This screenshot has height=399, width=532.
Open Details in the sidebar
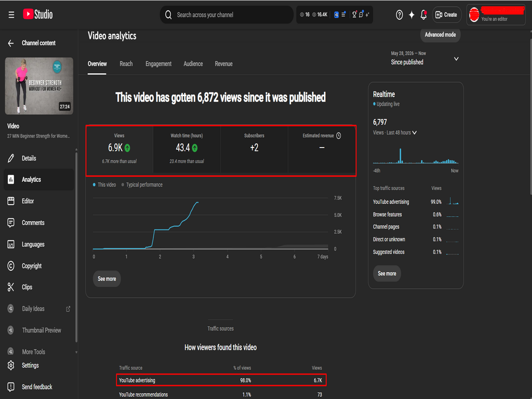click(38, 158)
